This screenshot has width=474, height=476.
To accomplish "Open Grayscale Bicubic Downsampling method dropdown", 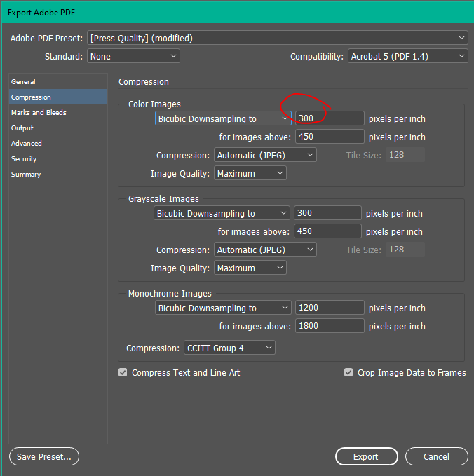I will tap(222, 213).
